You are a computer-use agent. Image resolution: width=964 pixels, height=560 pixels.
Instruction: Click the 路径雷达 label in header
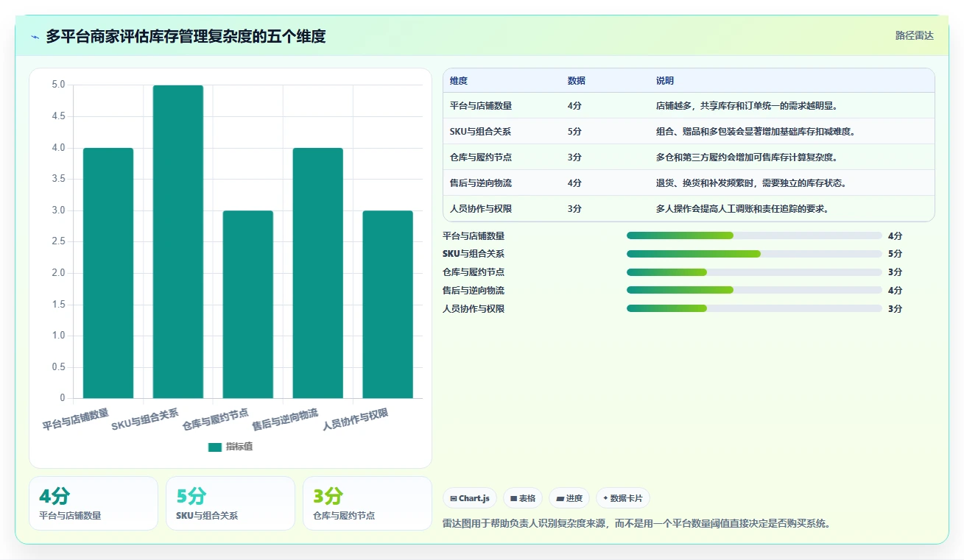click(x=914, y=35)
